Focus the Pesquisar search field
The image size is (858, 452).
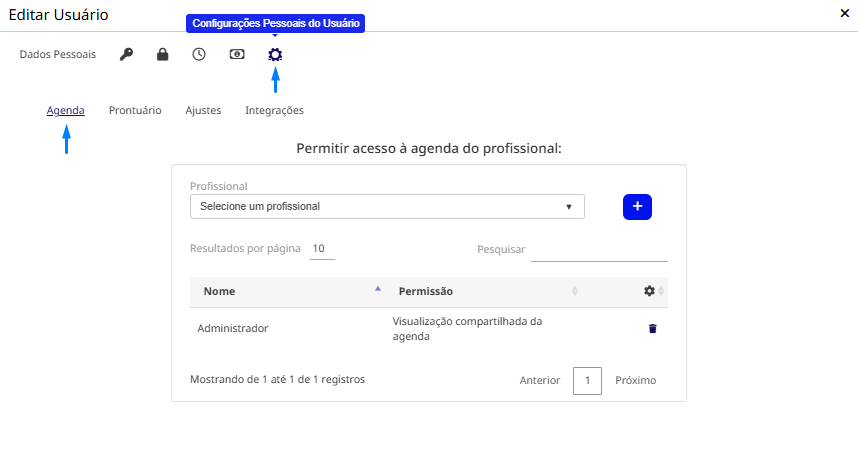599,250
